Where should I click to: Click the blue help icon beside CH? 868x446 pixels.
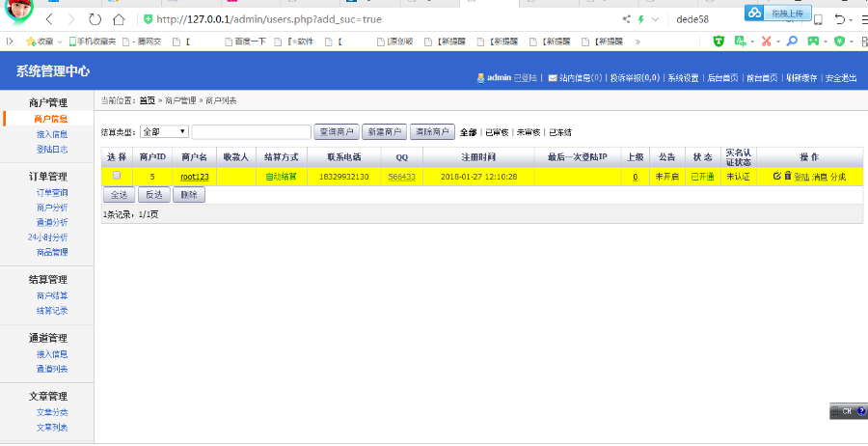tap(861, 411)
